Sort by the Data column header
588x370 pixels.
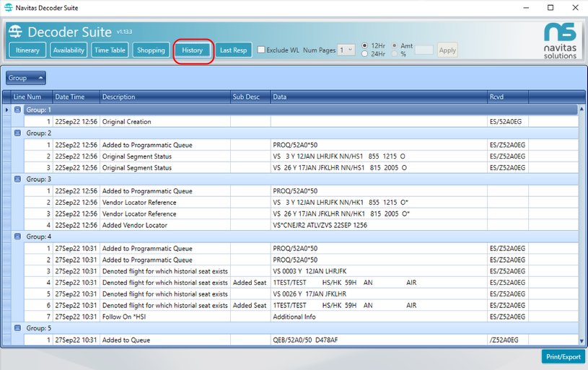pos(379,97)
